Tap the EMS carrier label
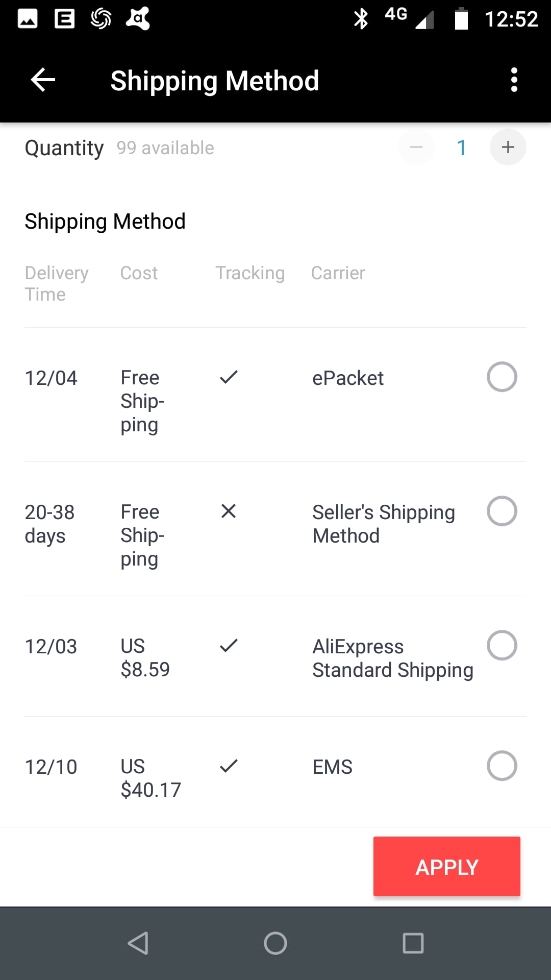This screenshot has height=980, width=551. point(333,767)
